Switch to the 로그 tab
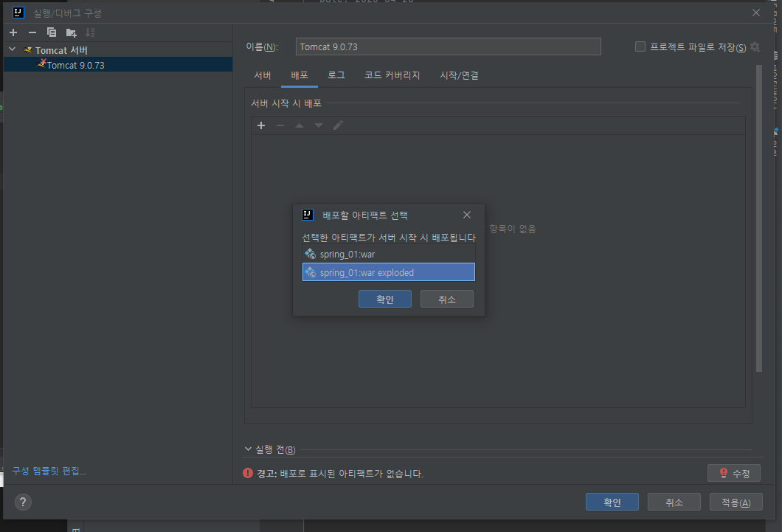Screen dimensions: 782x532 [336, 75]
